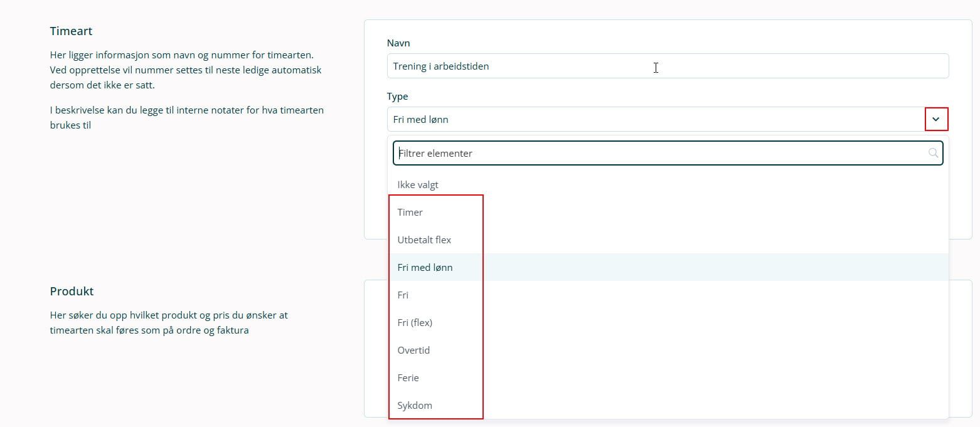Collapse the Type dropdown using the chevron arrow
This screenshot has width=980, height=427.
click(x=936, y=119)
